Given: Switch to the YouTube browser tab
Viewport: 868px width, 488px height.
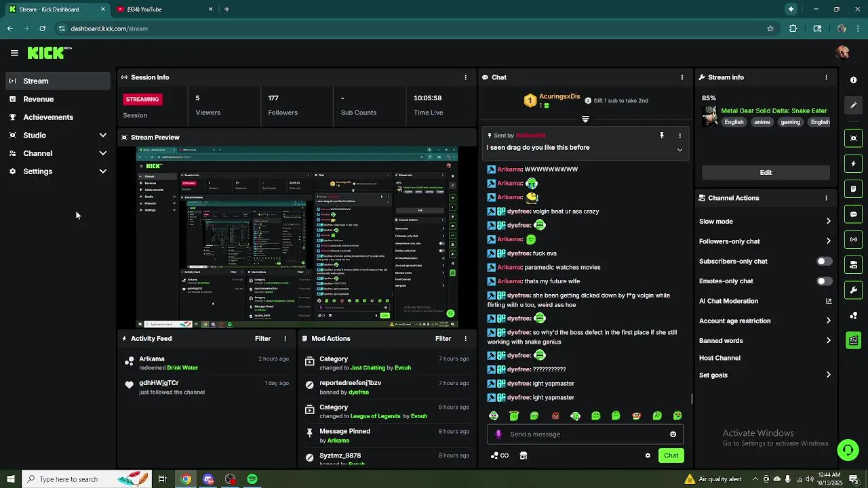Looking at the screenshot, I should [x=164, y=9].
